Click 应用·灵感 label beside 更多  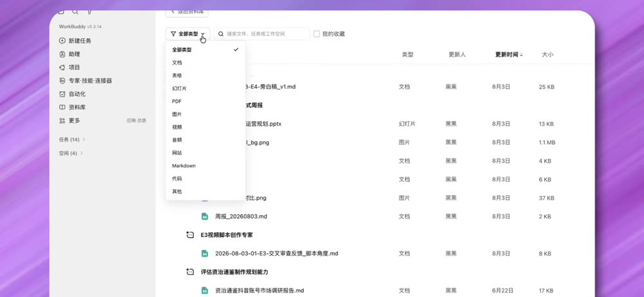point(137,120)
